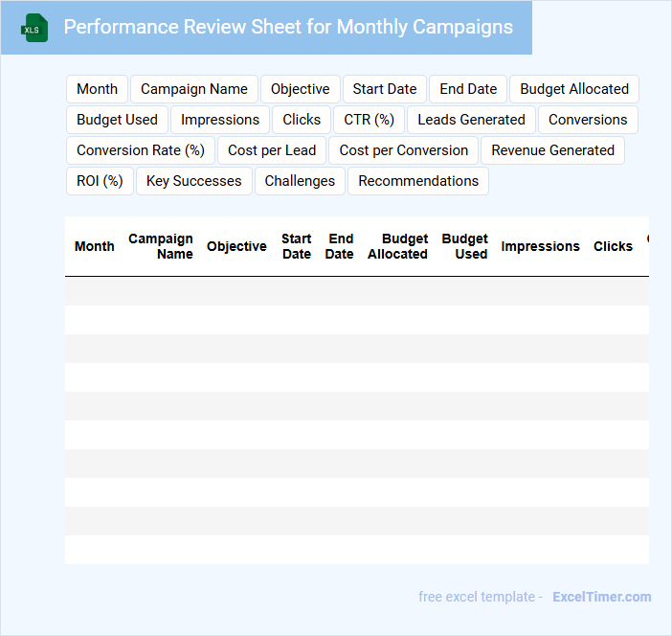Choose the Start Date tag
Image resolution: width=672 pixels, height=636 pixels.
point(384,89)
